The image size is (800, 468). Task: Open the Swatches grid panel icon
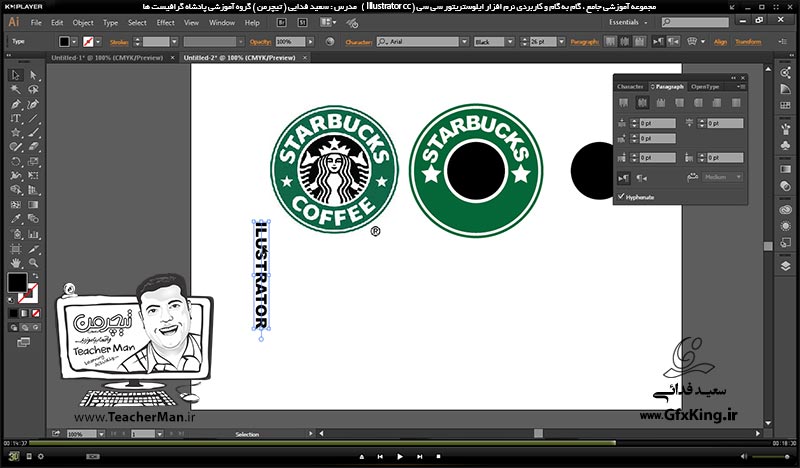785,105
